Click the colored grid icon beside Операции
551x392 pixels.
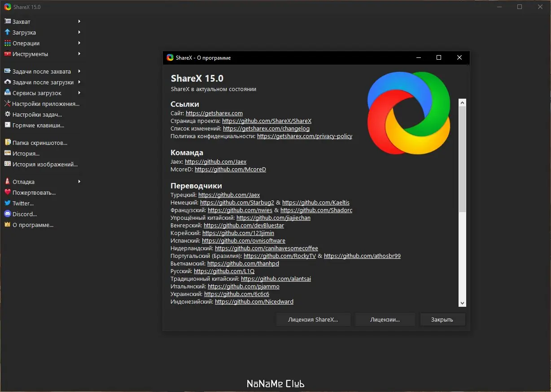click(x=7, y=43)
